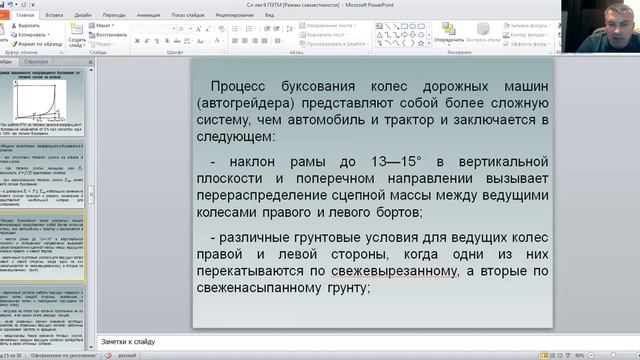Viewport: 640px width, 360px height.
Task: Open the Рецензирование ribbon tab
Action: pos(235,15)
